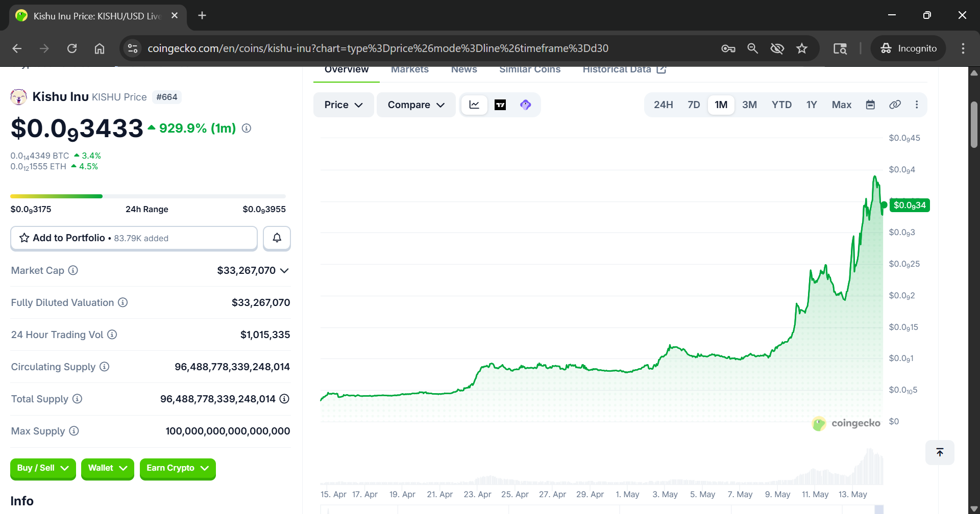This screenshot has width=980, height=514.
Task: Click the browser forward arrow
Action: 44,48
